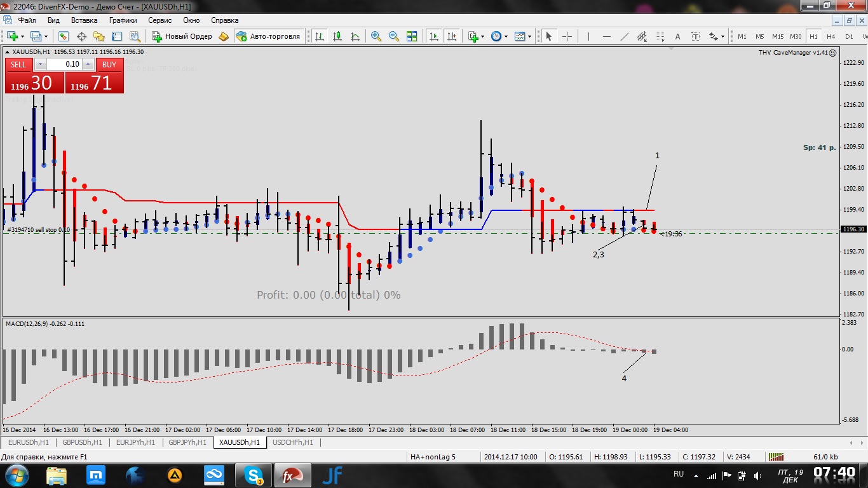
Task: Tile chart windows icon
Action: 412,36
